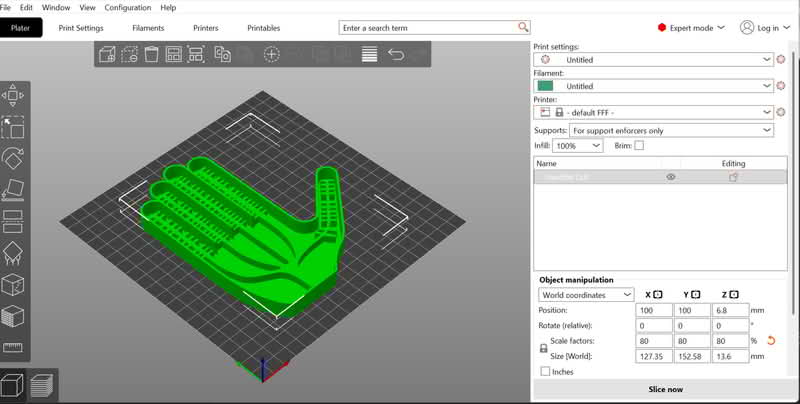Select the layered cube painting tool
The image size is (800, 404).
coord(13,317)
